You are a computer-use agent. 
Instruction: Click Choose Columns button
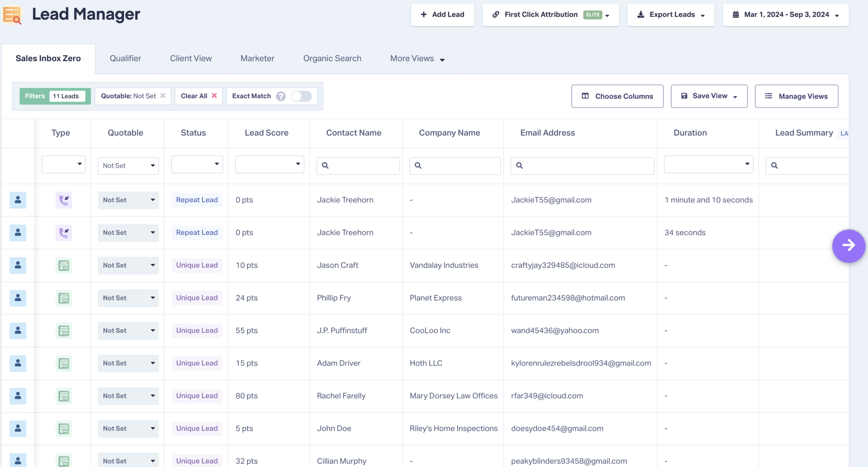pos(617,96)
